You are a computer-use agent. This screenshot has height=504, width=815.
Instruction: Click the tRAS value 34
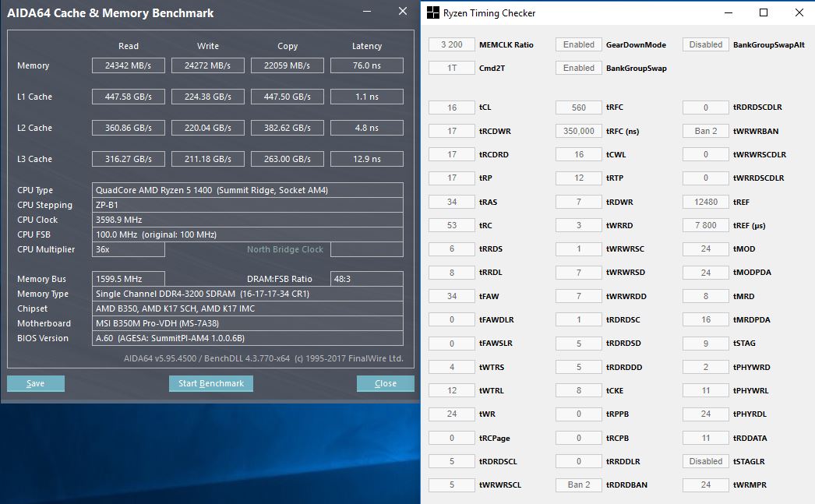coord(452,202)
